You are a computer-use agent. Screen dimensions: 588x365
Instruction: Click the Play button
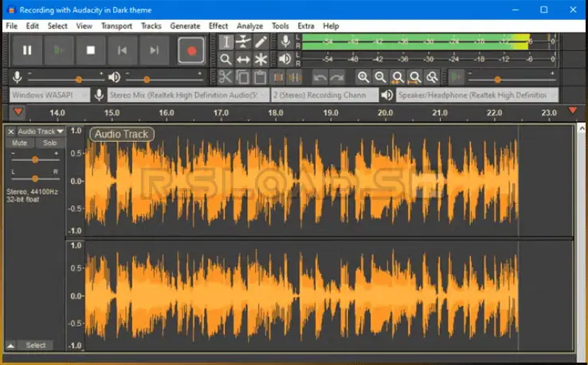59,50
